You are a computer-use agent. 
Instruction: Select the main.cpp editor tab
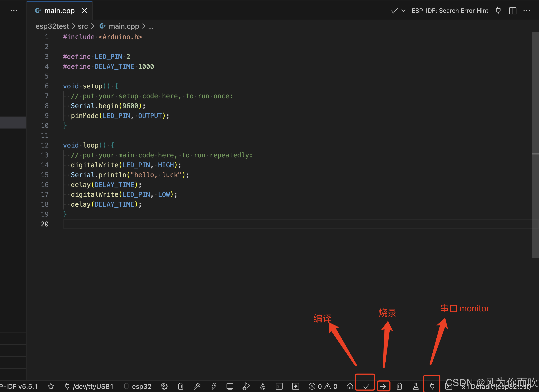(x=59, y=11)
